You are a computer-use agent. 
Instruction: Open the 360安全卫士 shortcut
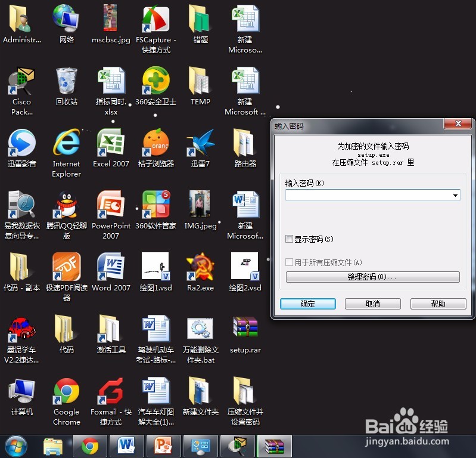tap(155, 81)
